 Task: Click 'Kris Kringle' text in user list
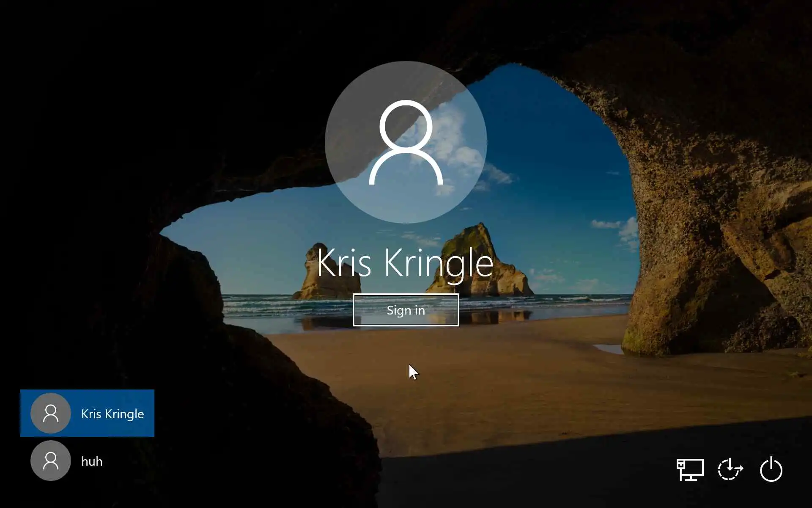(112, 414)
